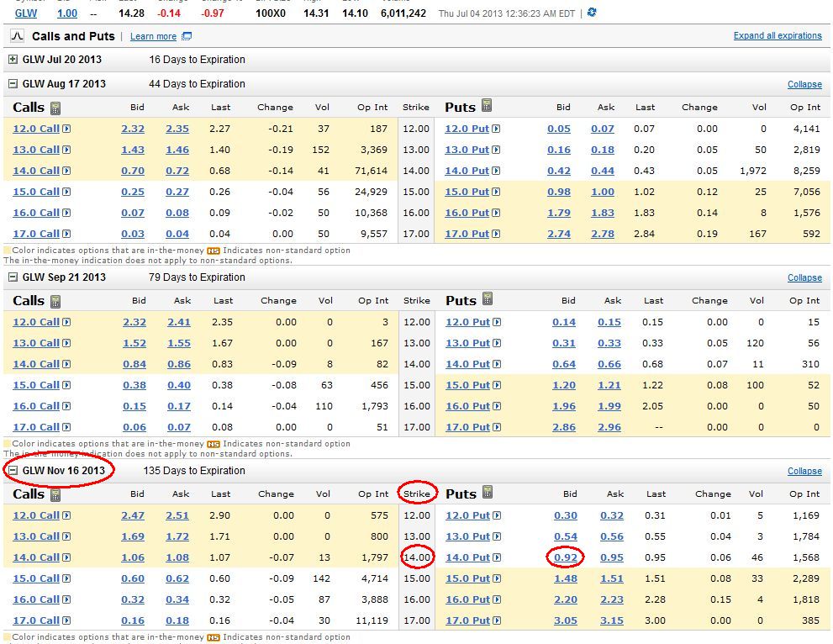Click Collapse link for Sep 21 2013
Screen dimensions: 833x644
click(804, 278)
